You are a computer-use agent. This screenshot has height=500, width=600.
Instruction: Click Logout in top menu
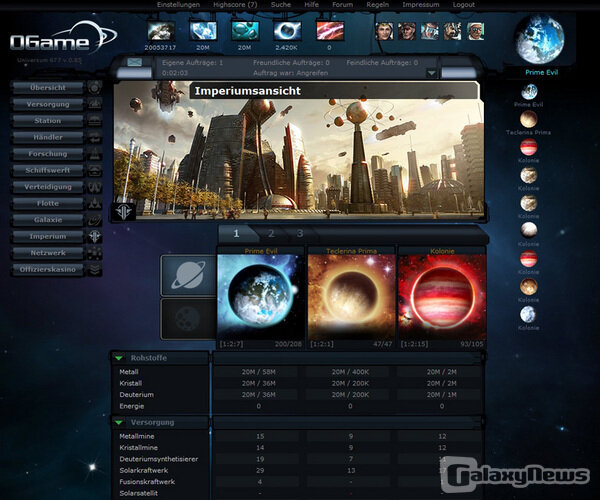[x=464, y=5]
